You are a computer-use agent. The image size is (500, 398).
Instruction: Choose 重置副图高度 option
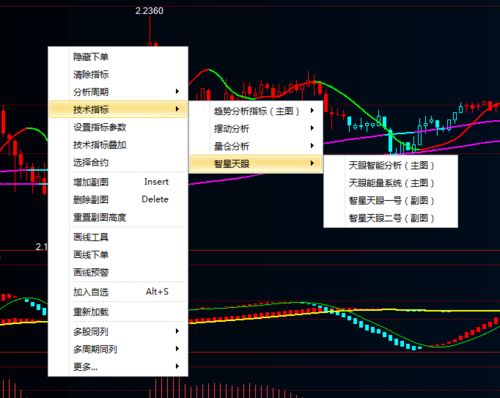click(118, 217)
